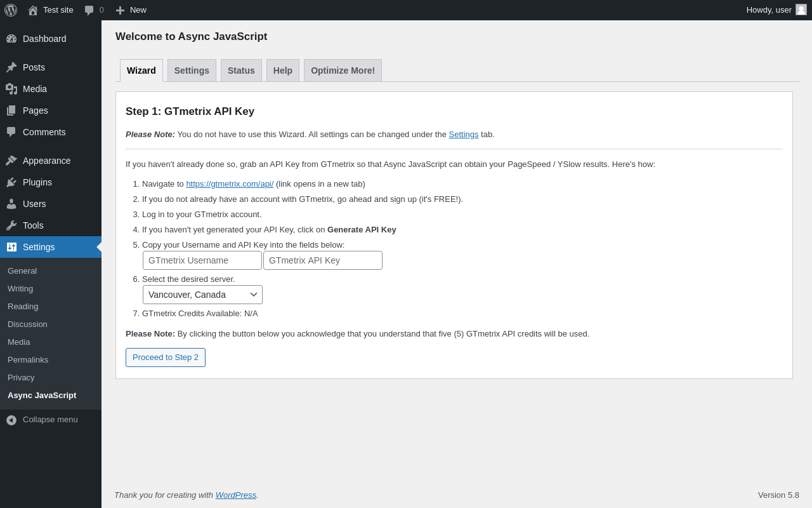The width and height of the screenshot is (812, 508).
Task: Open Permalinks settings submenu item
Action: [28, 360]
